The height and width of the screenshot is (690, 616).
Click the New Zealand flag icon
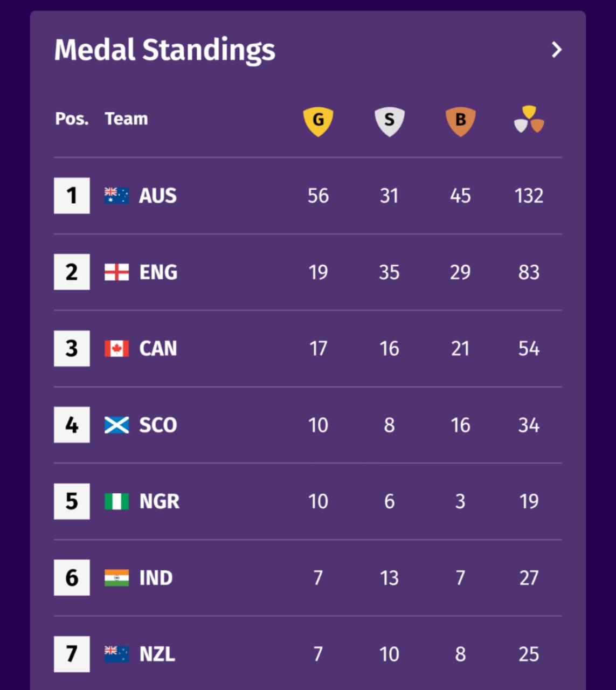[x=116, y=654]
